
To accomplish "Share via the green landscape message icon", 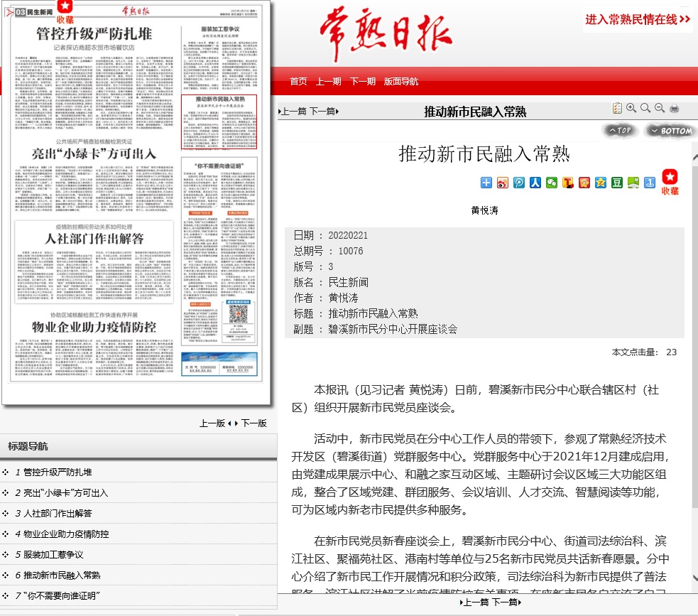I will point(633,183).
